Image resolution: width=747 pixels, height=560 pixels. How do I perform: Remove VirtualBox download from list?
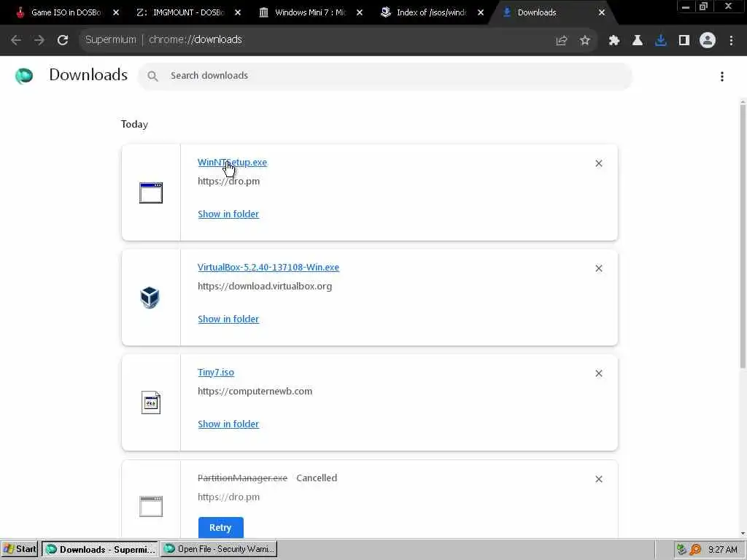599,268
